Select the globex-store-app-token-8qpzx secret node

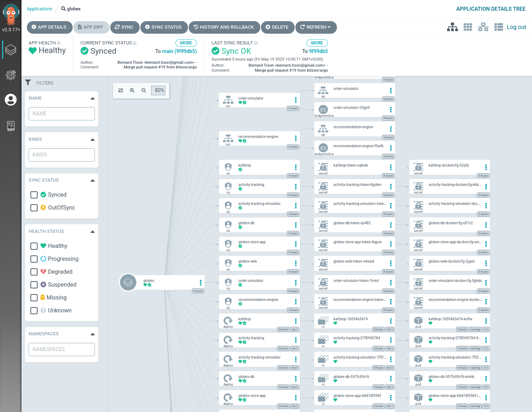(355, 244)
